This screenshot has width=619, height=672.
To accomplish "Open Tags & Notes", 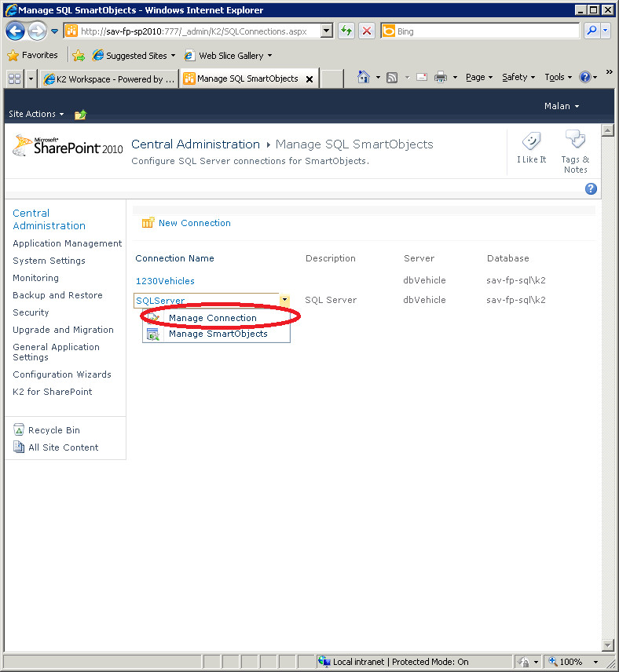I will coord(575,152).
